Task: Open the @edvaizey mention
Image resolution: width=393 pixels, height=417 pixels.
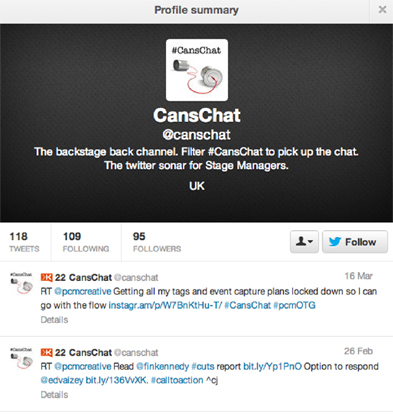Action: (62, 380)
